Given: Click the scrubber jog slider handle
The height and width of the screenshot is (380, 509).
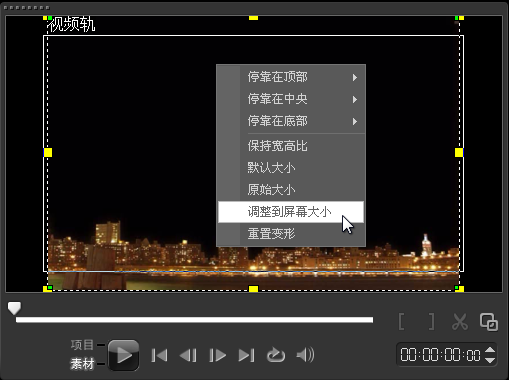Looking at the screenshot, I should (14, 308).
